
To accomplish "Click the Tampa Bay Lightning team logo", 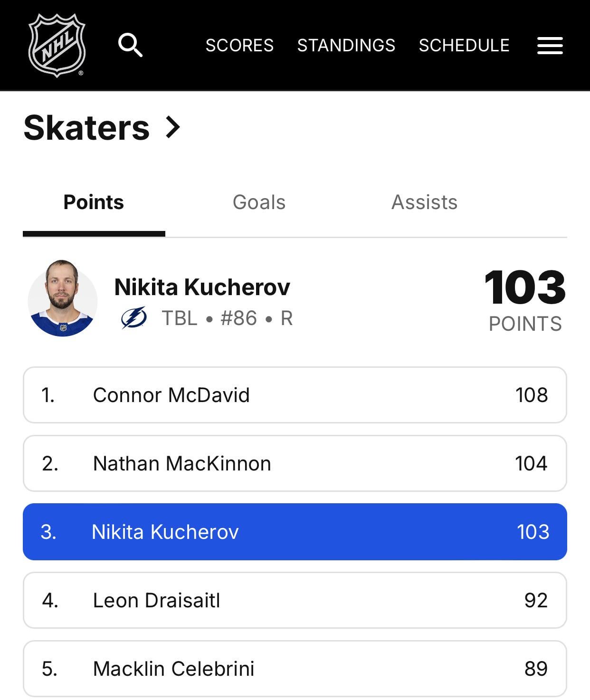I will pyautogui.click(x=134, y=318).
